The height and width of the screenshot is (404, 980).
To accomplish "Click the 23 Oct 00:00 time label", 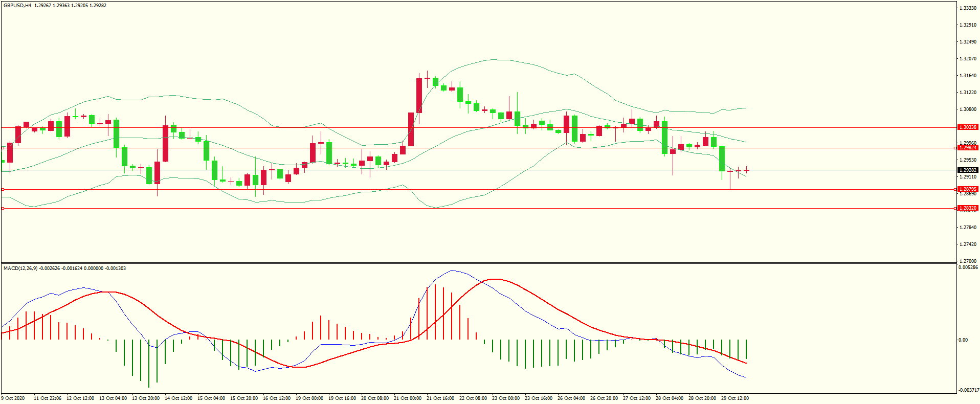I will [506, 398].
